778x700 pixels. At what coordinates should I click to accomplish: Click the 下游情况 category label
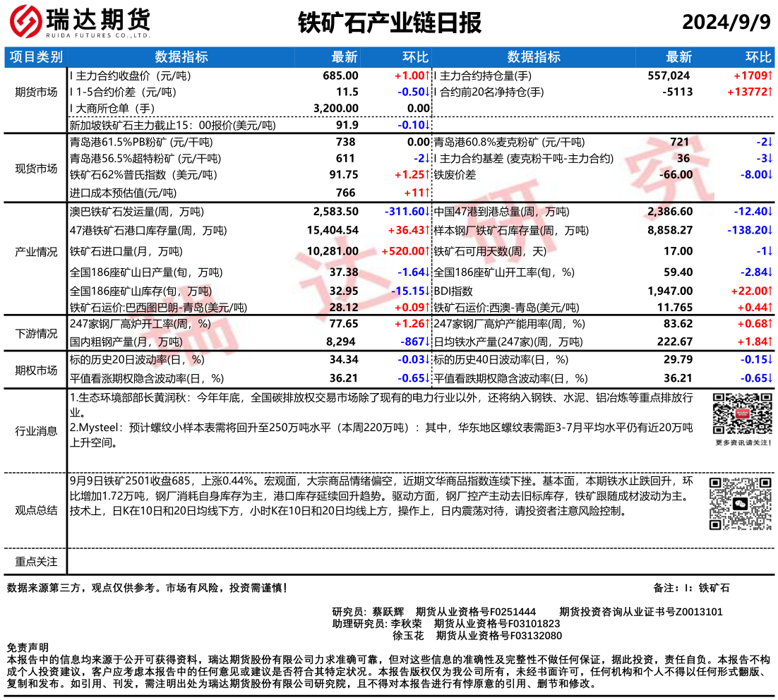[x=36, y=334]
